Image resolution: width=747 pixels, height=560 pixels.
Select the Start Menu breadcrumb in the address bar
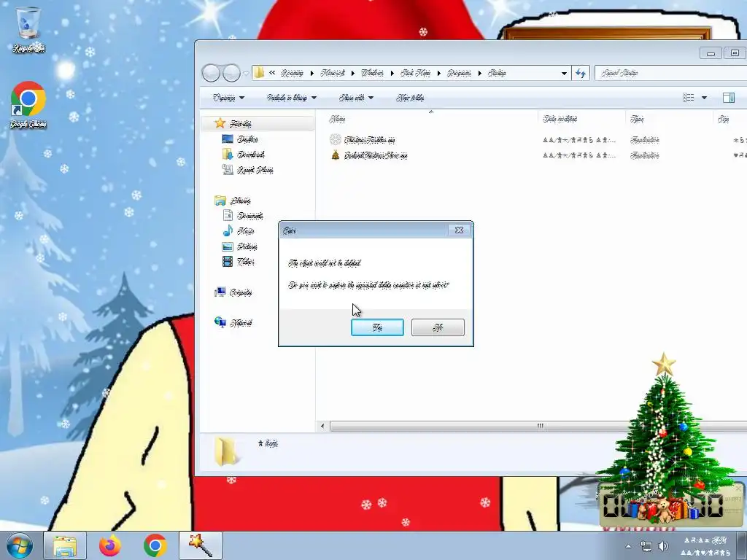(x=415, y=73)
